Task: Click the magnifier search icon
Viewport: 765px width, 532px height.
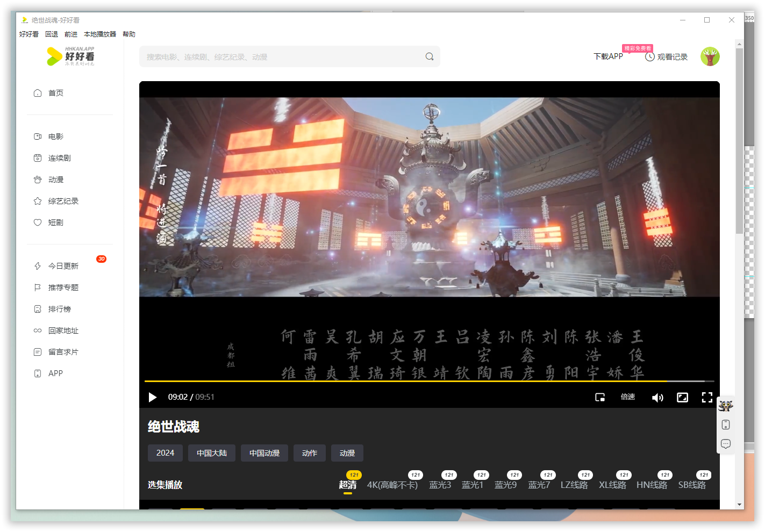Action: click(430, 56)
